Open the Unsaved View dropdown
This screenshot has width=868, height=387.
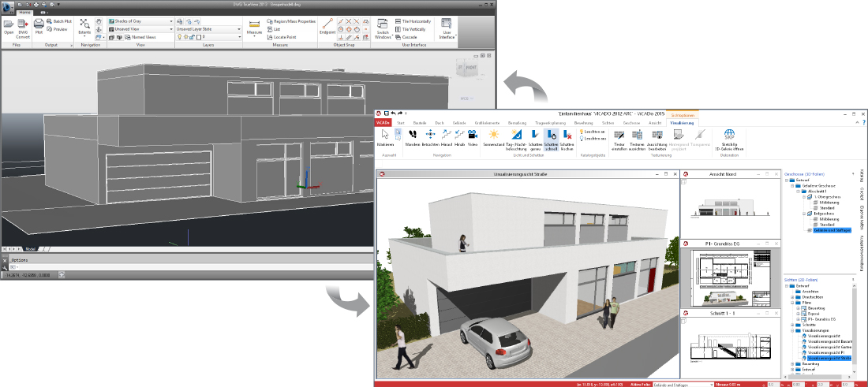pyautogui.click(x=140, y=28)
